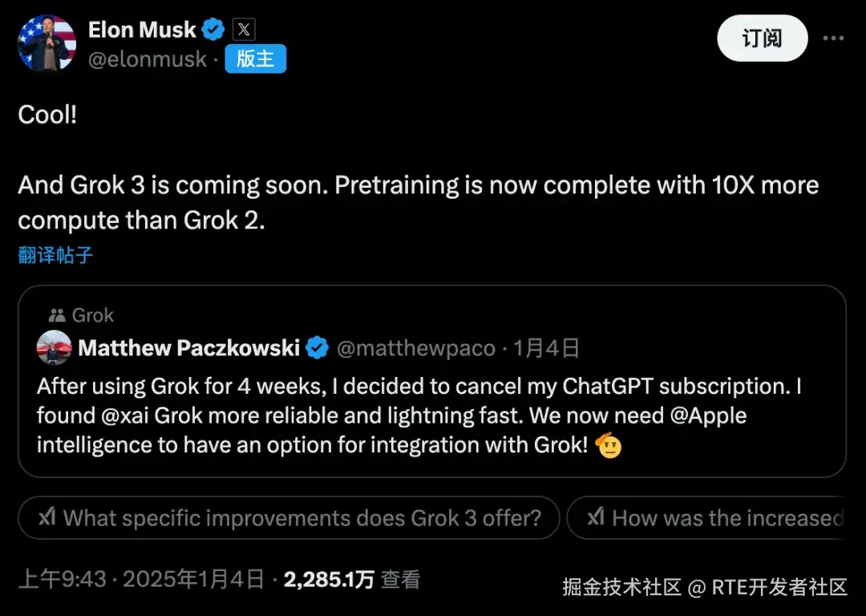Open the three-dot more options menu
This screenshot has width=866, height=616.
(x=833, y=38)
